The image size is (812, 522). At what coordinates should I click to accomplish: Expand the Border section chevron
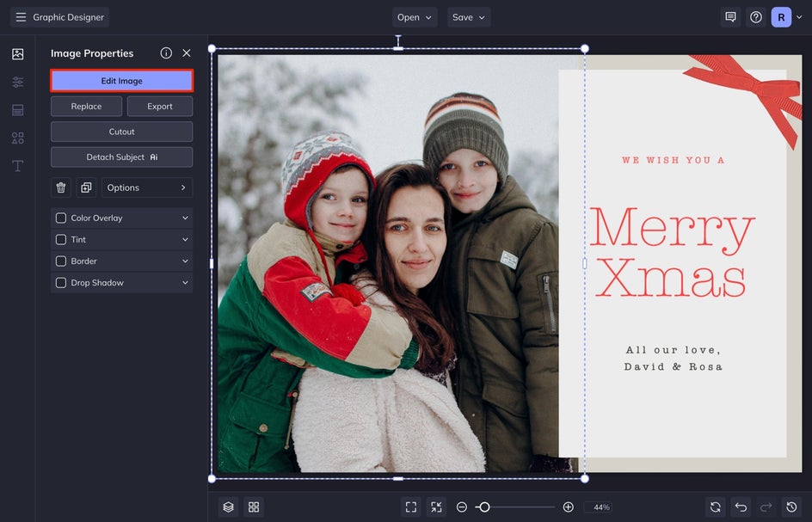[x=185, y=261]
